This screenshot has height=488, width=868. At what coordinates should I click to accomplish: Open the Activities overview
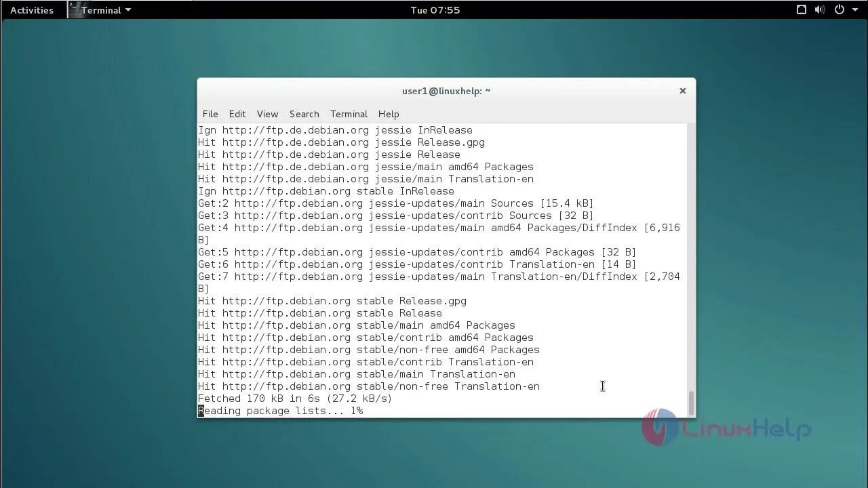coord(32,10)
